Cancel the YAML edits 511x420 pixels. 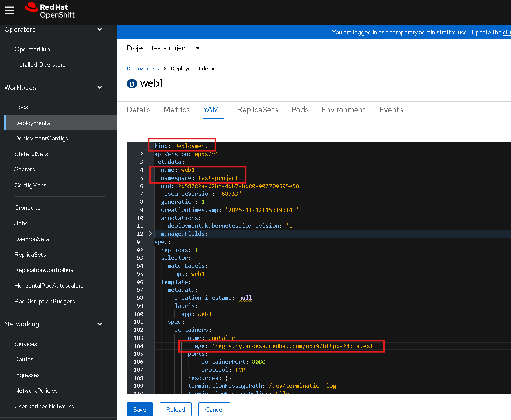pyautogui.click(x=214, y=410)
